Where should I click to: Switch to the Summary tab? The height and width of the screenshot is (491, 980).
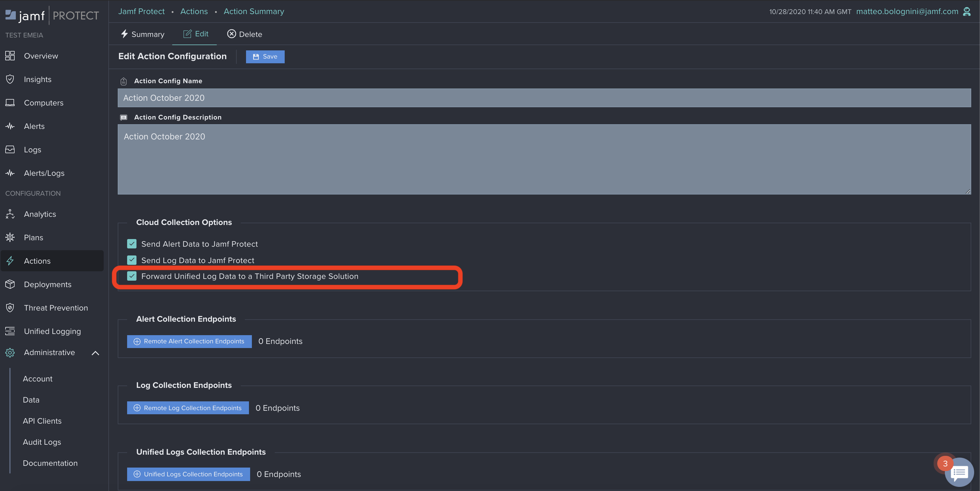(143, 34)
